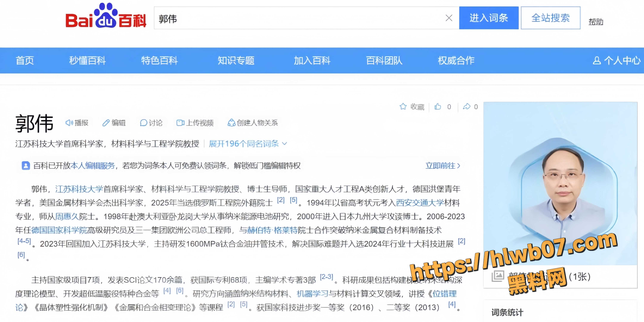
Task: Click the 播报 speaker icon
Action: click(69, 123)
